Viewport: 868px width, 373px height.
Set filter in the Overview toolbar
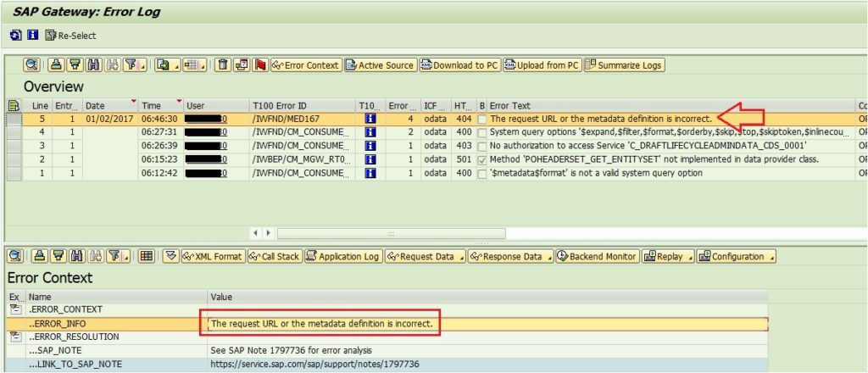(x=131, y=65)
